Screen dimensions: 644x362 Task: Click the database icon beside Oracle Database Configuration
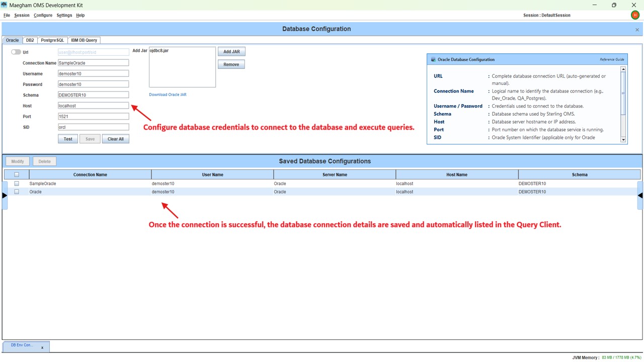pos(433,59)
